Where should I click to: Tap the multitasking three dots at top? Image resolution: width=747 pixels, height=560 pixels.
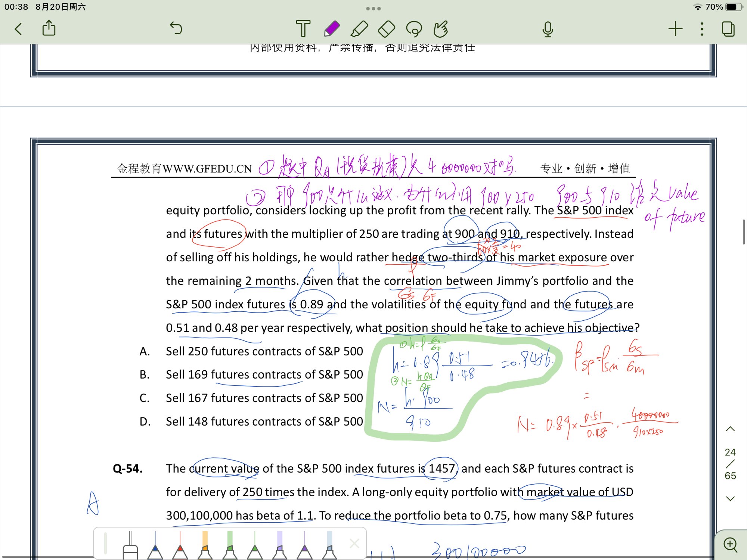click(373, 8)
